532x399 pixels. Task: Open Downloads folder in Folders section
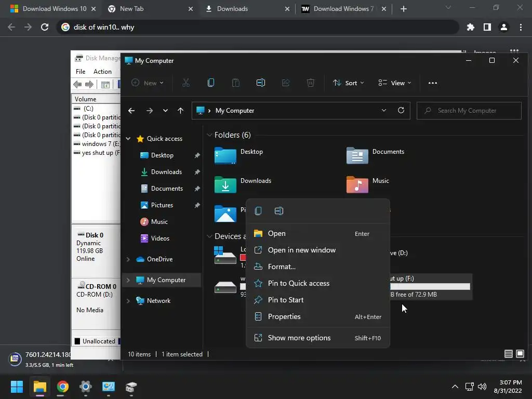point(243,184)
